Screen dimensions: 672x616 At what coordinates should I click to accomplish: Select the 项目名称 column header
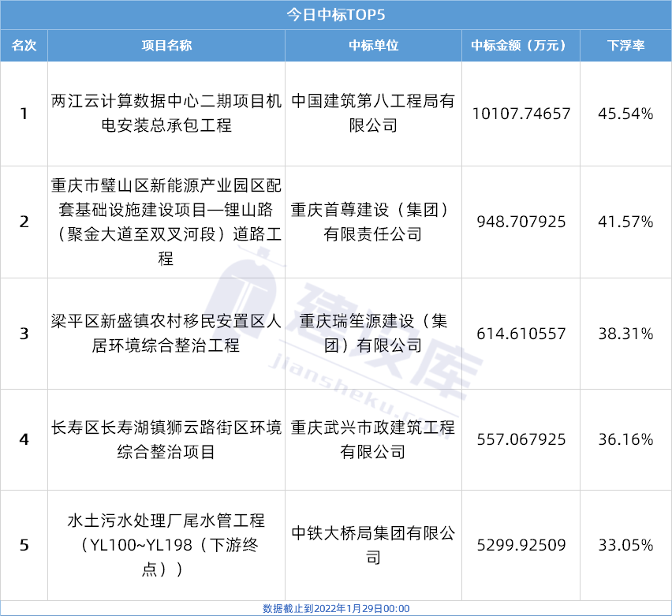click(x=166, y=46)
